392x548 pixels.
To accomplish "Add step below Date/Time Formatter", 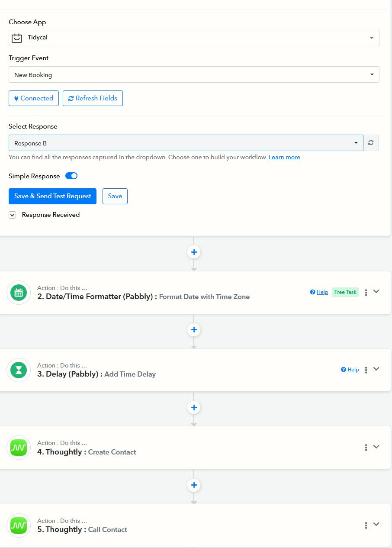I will click(x=194, y=329).
